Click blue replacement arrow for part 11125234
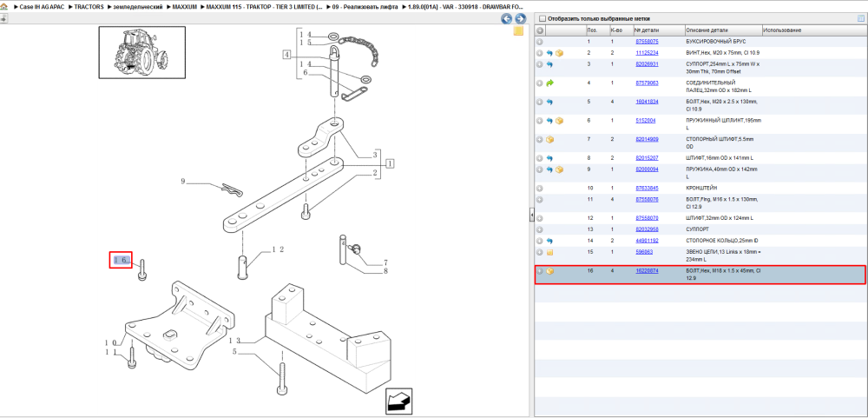 pos(549,53)
